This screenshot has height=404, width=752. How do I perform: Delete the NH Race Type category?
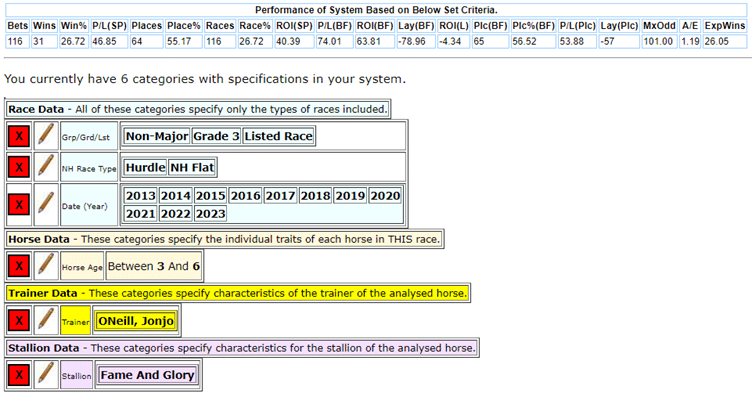tap(19, 167)
